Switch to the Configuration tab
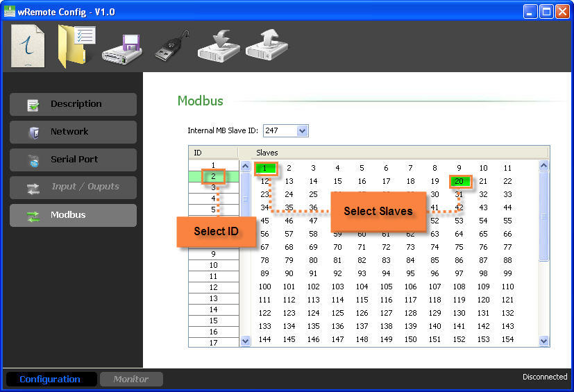The image size is (574, 392). pos(50,380)
